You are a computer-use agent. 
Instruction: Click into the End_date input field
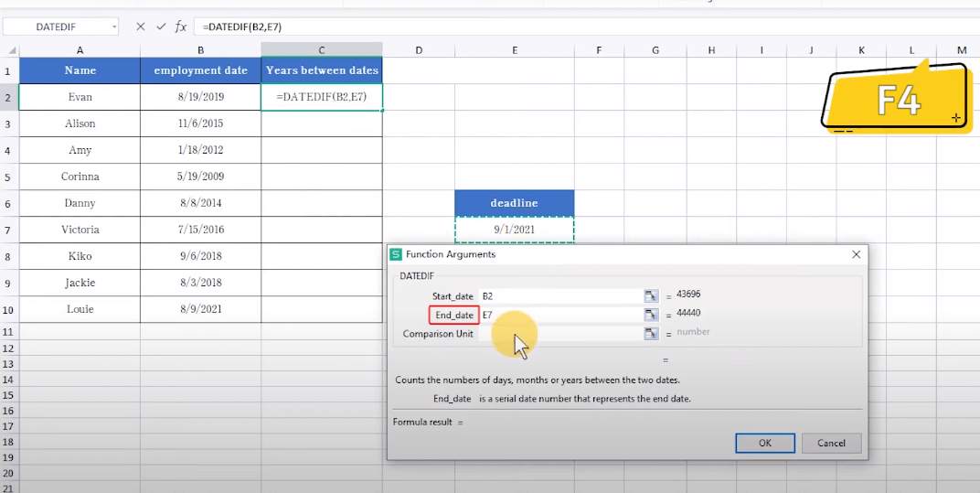pyautogui.click(x=559, y=315)
